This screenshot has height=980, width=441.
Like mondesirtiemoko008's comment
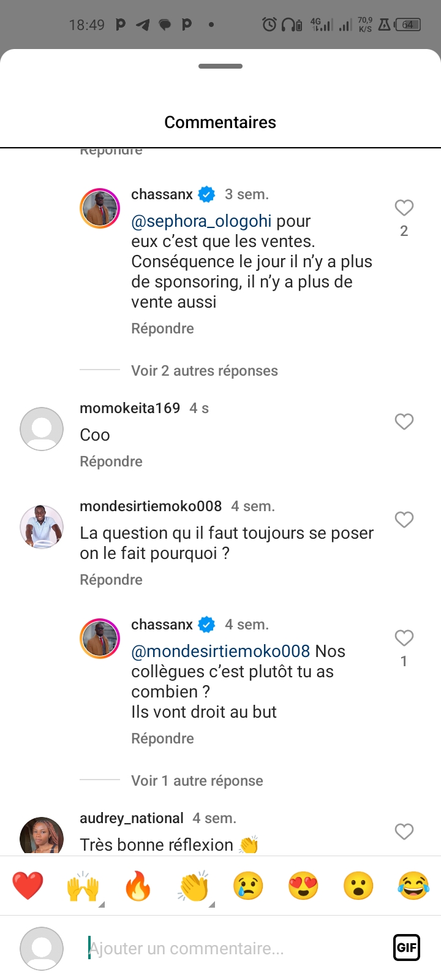[404, 520]
